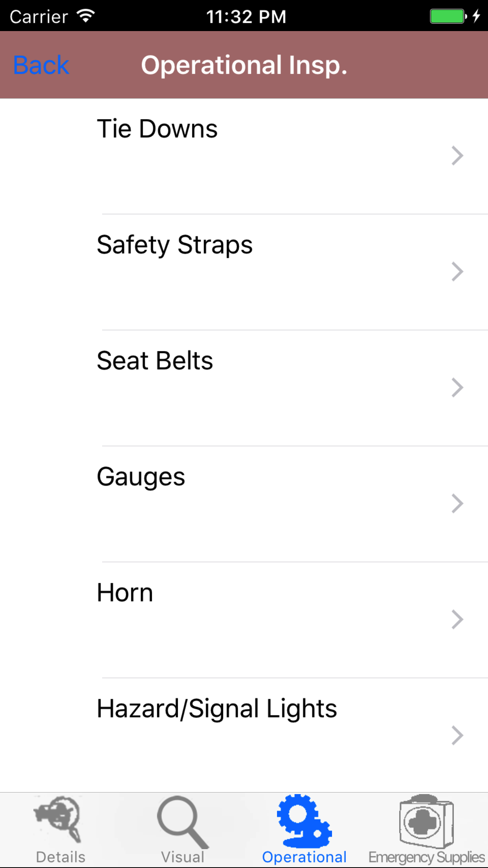The width and height of the screenshot is (488, 868).
Task: Select the Safety Straps row text
Action: 174,245
